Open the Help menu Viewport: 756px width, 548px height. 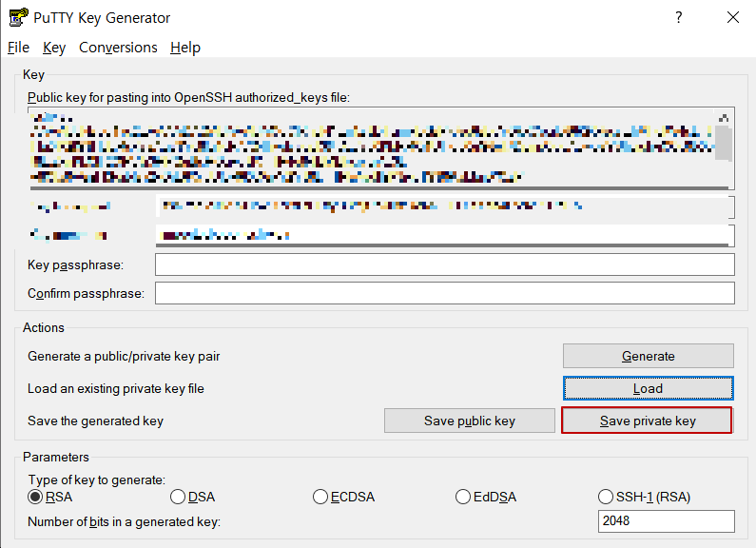click(x=185, y=48)
